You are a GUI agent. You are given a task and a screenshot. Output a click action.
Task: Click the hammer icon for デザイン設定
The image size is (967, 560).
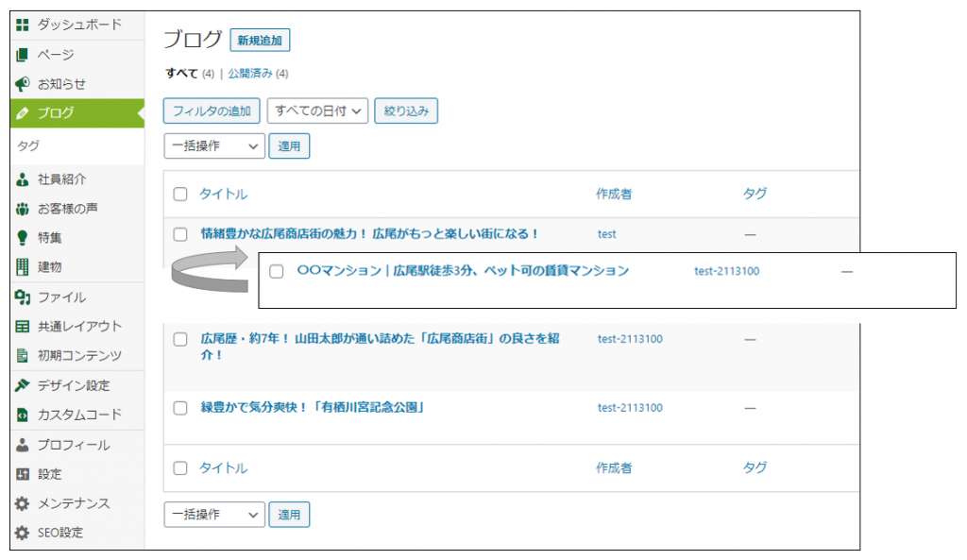point(23,385)
